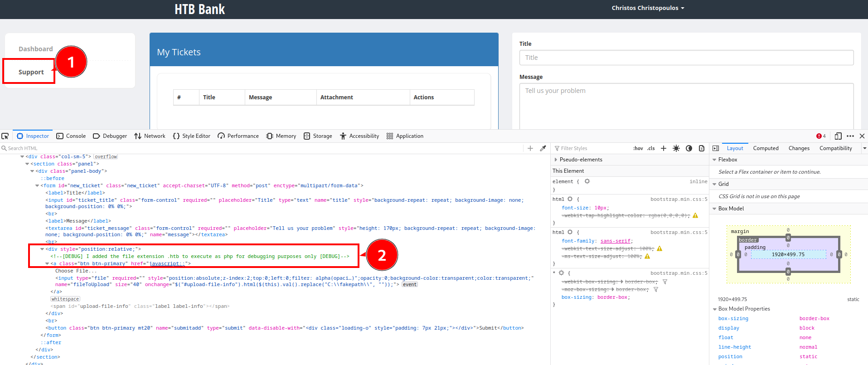Click the Filter Styles field

[592, 148]
